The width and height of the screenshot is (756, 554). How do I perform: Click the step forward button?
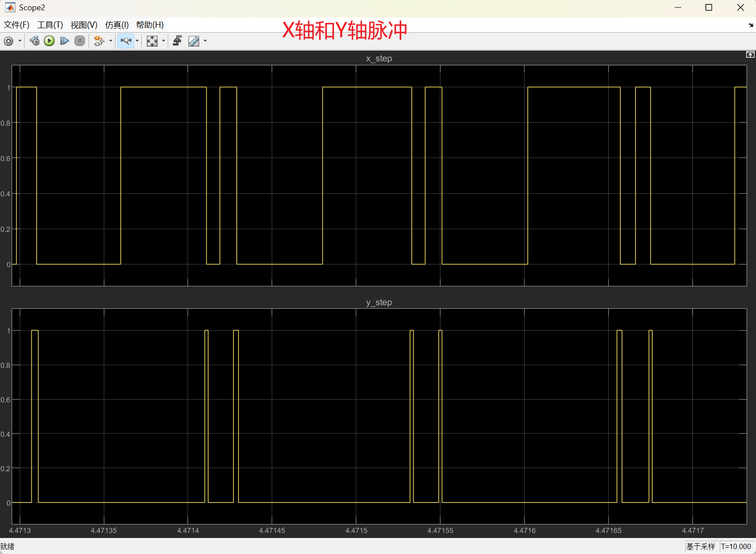pyautogui.click(x=64, y=41)
